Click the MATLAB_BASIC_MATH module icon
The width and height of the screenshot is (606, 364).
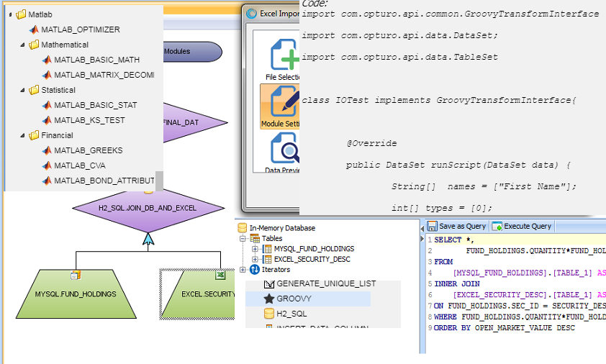click(x=47, y=60)
